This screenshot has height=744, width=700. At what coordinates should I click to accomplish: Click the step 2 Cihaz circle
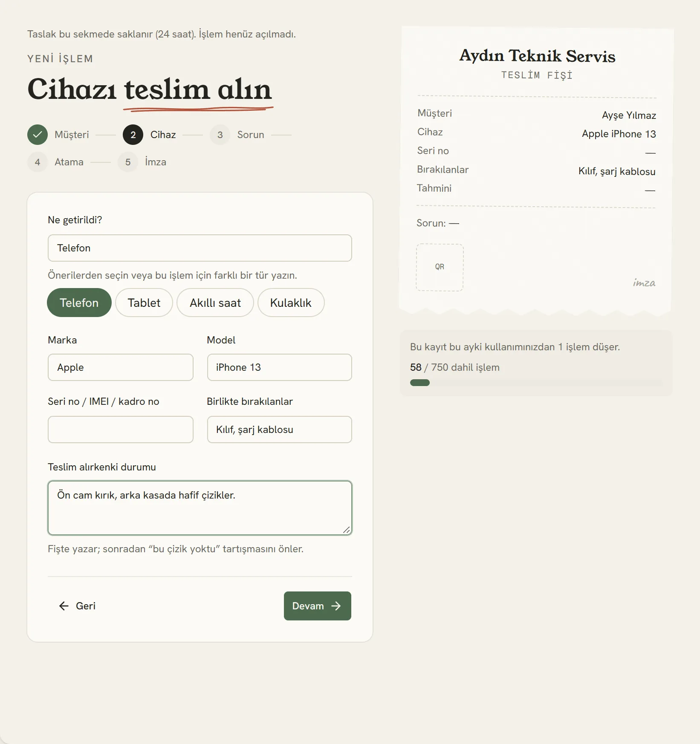pyautogui.click(x=133, y=135)
